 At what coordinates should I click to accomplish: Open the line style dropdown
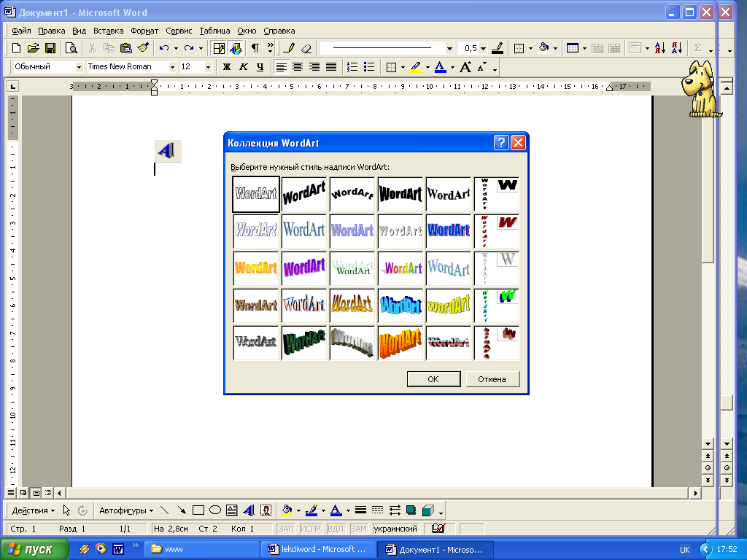tap(449, 48)
